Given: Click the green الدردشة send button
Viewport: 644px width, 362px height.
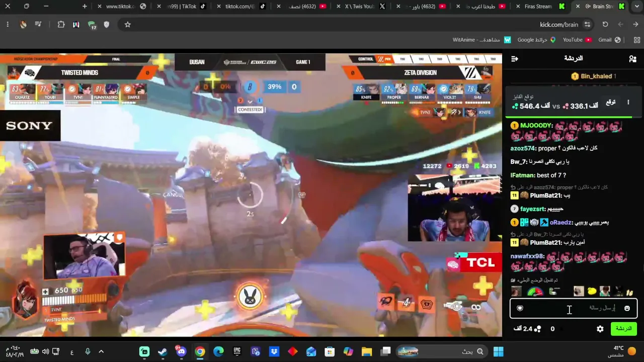Looking at the screenshot, I should (623, 329).
